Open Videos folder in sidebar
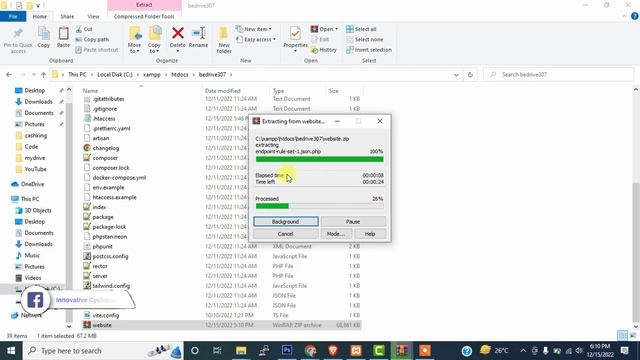 [33, 278]
